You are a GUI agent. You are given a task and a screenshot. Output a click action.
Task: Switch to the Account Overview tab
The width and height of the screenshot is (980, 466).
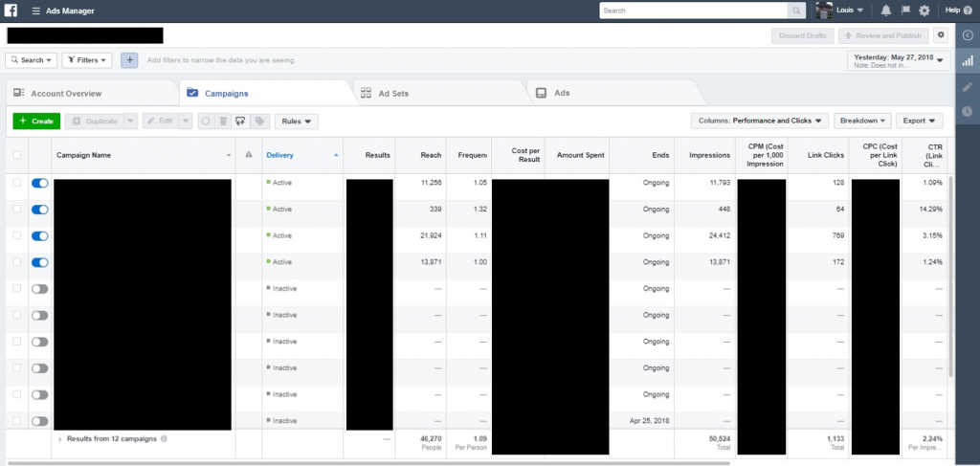(91, 93)
